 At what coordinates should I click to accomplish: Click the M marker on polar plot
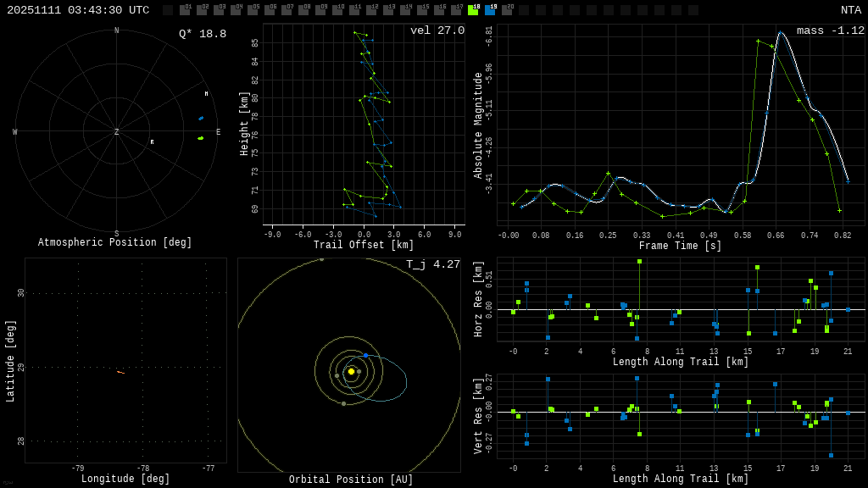point(206,94)
